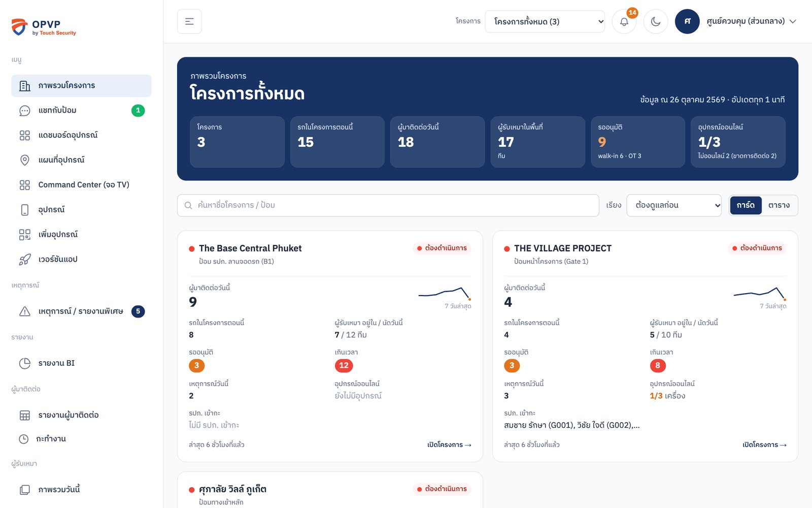Image resolution: width=812 pixels, height=508 pixels.
Task: Click the phone icon beside อุปกรณ์
Action: coord(25,210)
